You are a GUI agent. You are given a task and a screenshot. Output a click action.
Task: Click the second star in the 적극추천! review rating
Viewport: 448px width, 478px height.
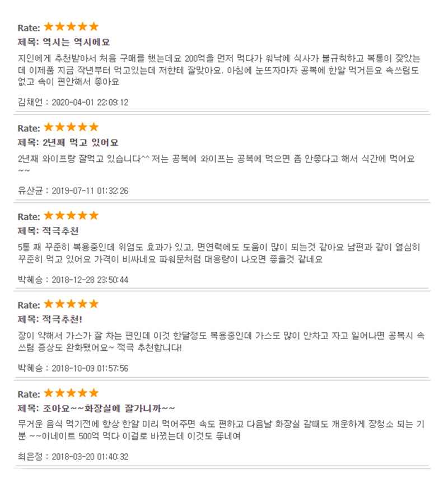(60, 304)
